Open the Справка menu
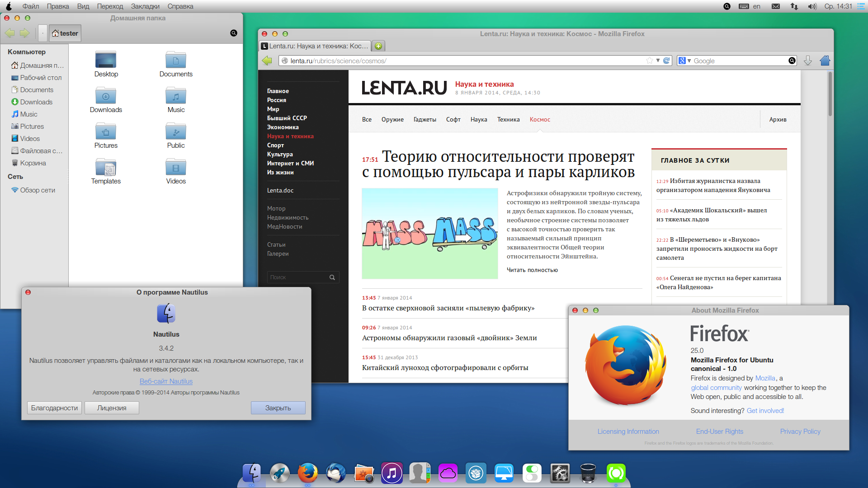868x488 pixels. pos(180,6)
